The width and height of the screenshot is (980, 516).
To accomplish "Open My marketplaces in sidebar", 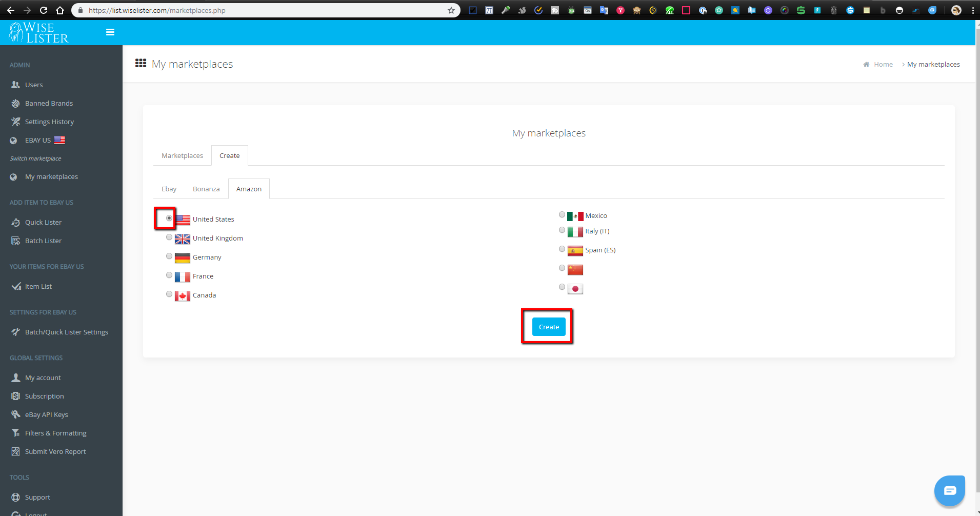I will tap(51, 176).
